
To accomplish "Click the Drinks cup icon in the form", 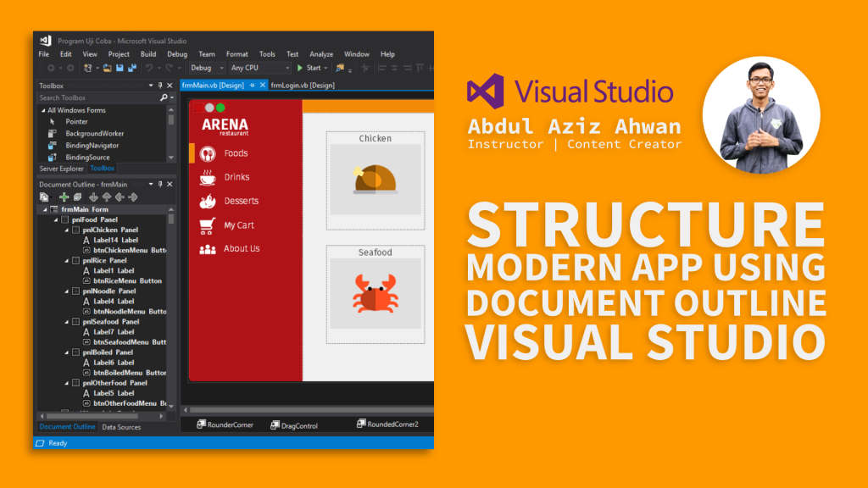I will (208, 177).
